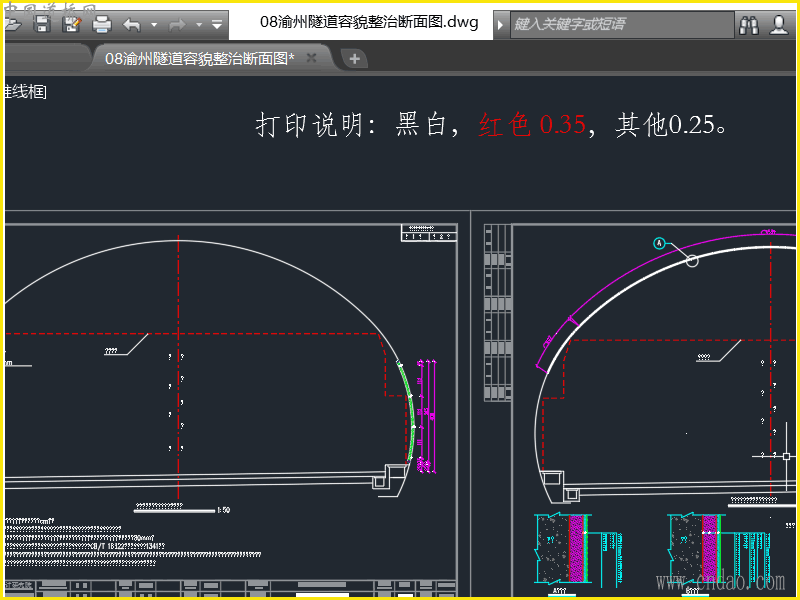Expand the arrow left of search box
The image size is (800, 600).
(x=500, y=24)
